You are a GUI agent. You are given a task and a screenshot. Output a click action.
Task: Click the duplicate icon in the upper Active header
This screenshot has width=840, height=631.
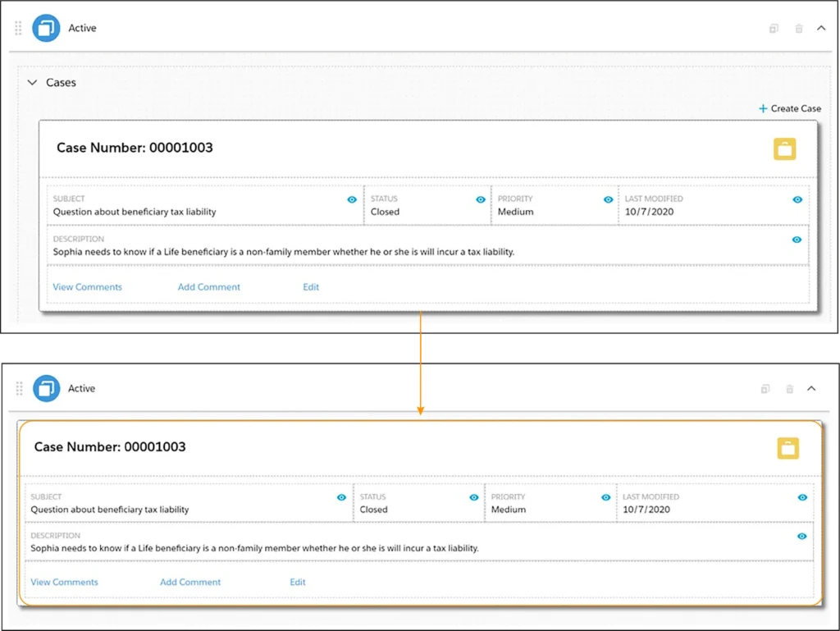click(774, 29)
